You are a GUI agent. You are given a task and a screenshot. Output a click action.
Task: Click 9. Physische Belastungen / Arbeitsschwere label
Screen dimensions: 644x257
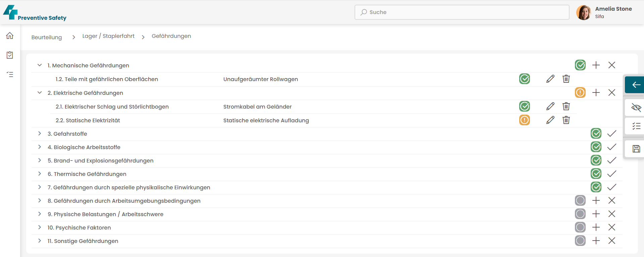[x=105, y=214]
